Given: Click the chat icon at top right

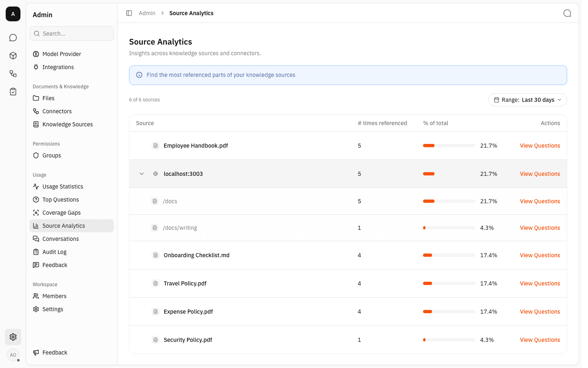Looking at the screenshot, I should [567, 13].
